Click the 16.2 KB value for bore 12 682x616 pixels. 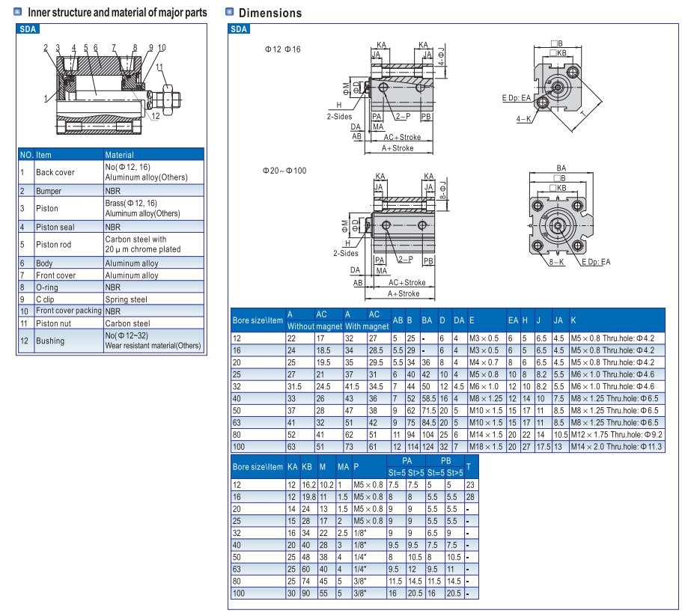coord(309,485)
